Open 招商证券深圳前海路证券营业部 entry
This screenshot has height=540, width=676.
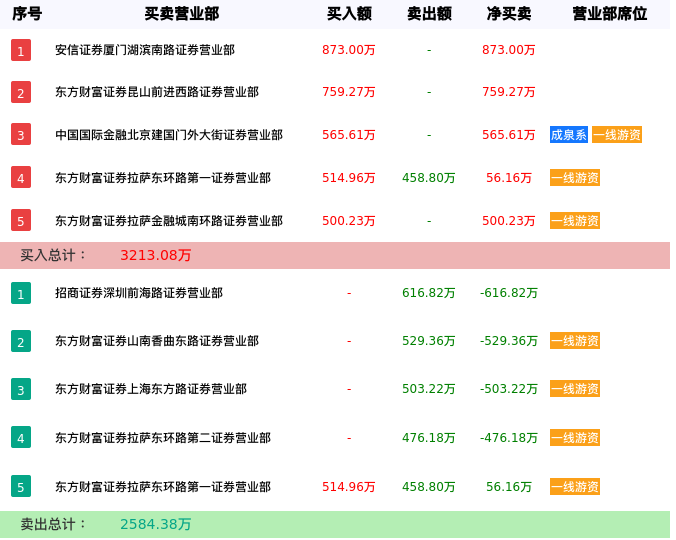139,293
